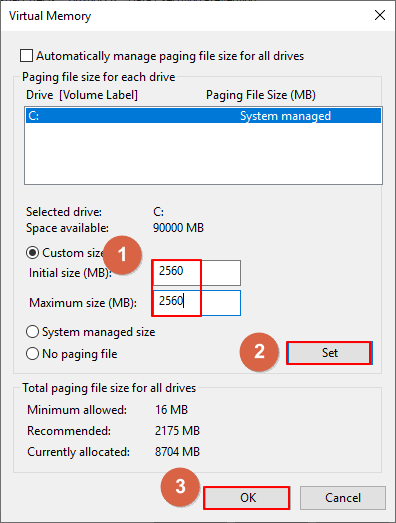This screenshot has width=396, height=523.
Task: Enable automatically manage paging file size checkbox
Action: click(26, 56)
